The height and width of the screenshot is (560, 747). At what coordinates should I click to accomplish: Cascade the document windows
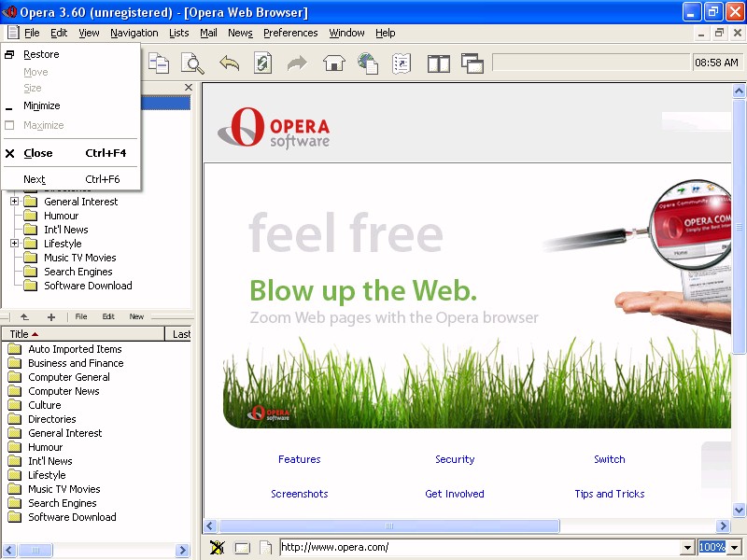coord(472,63)
